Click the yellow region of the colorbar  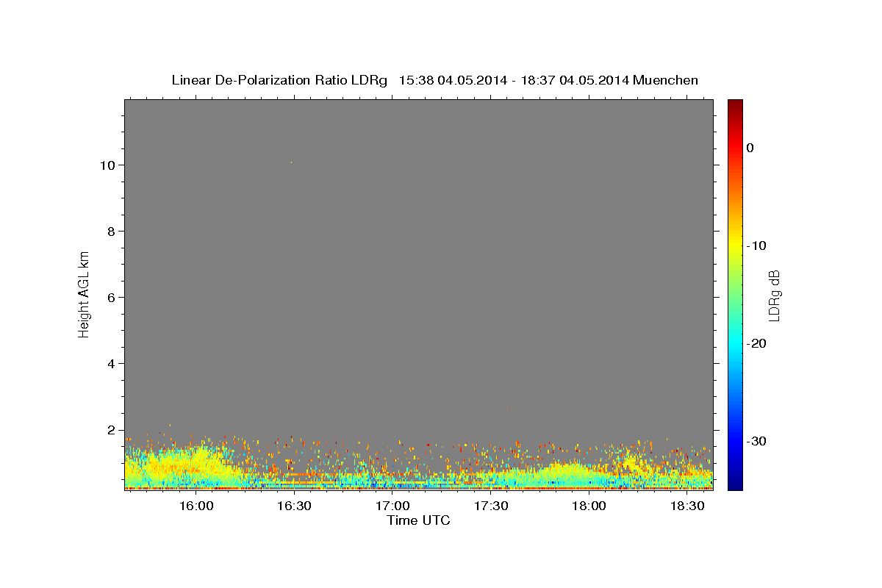[735, 245]
